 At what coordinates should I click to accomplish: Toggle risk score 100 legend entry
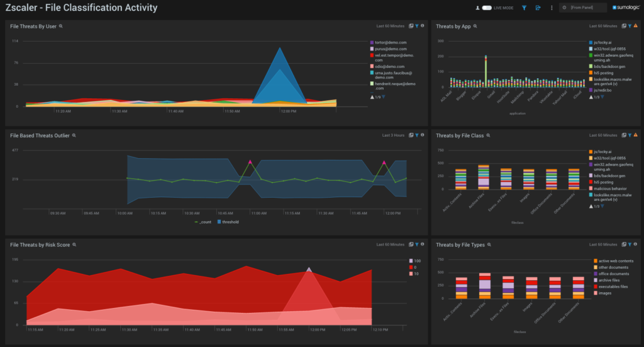pyautogui.click(x=415, y=261)
